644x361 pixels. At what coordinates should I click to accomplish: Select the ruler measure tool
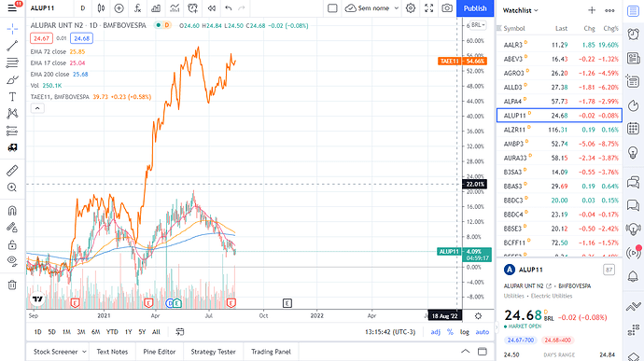[x=12, y=170]
